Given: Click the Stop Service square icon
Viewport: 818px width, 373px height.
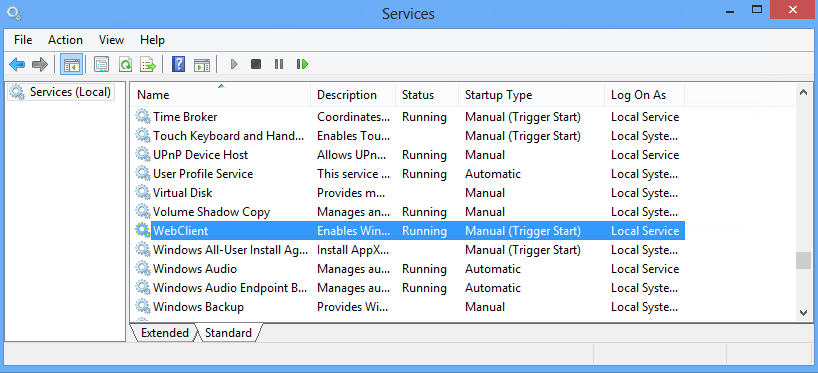Looking at the screenshot, I should click(256, 65).
